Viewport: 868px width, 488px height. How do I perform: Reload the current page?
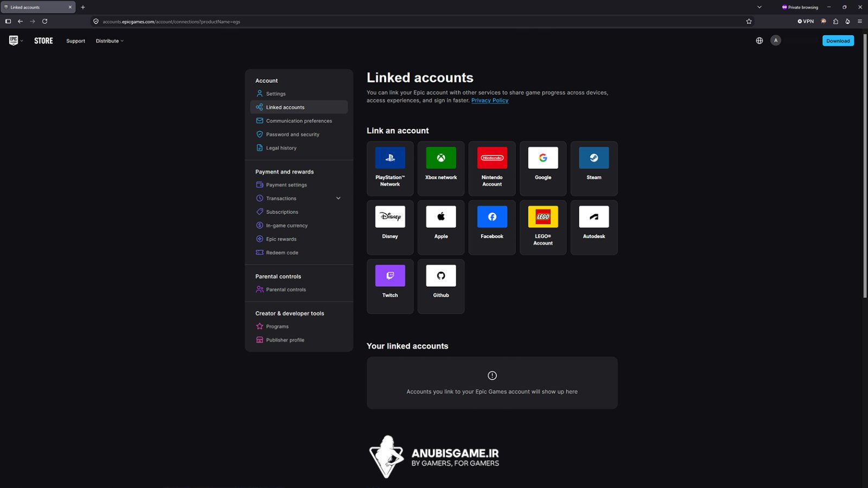tap(44, 22)
